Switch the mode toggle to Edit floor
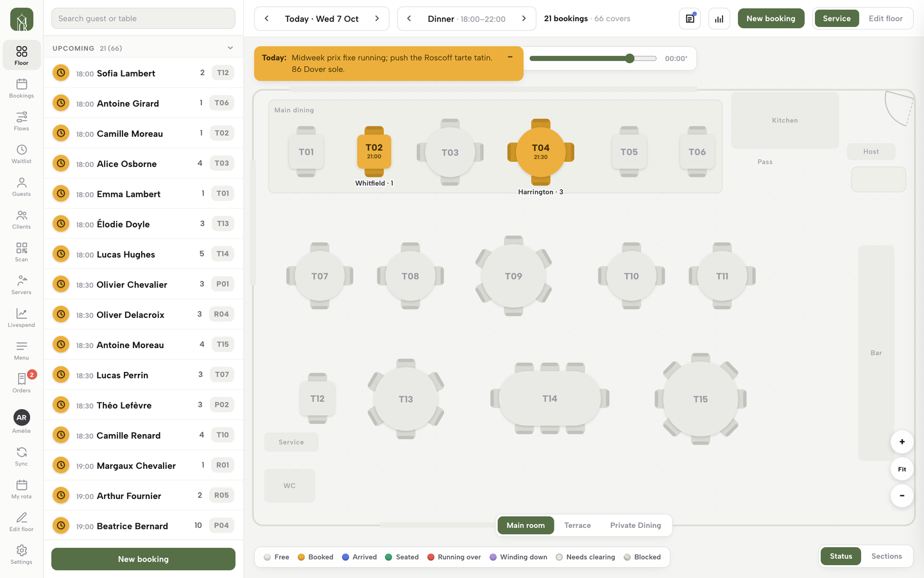The width and height of the screenshot is (924, 578). pos(886,19)
